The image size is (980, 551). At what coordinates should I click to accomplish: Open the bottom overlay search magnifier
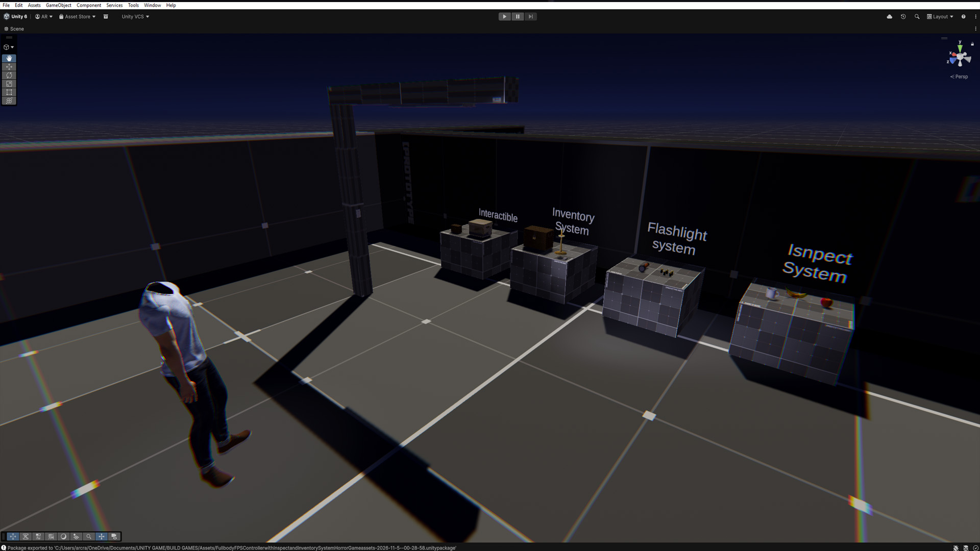click(x=89, y=536)
